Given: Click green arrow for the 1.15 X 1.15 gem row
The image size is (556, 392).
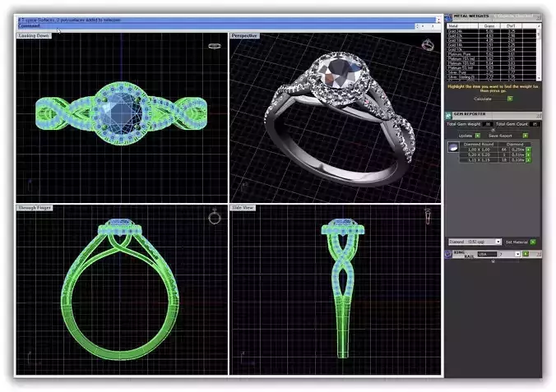Looking at the screenshot, I should click(528, 160).
